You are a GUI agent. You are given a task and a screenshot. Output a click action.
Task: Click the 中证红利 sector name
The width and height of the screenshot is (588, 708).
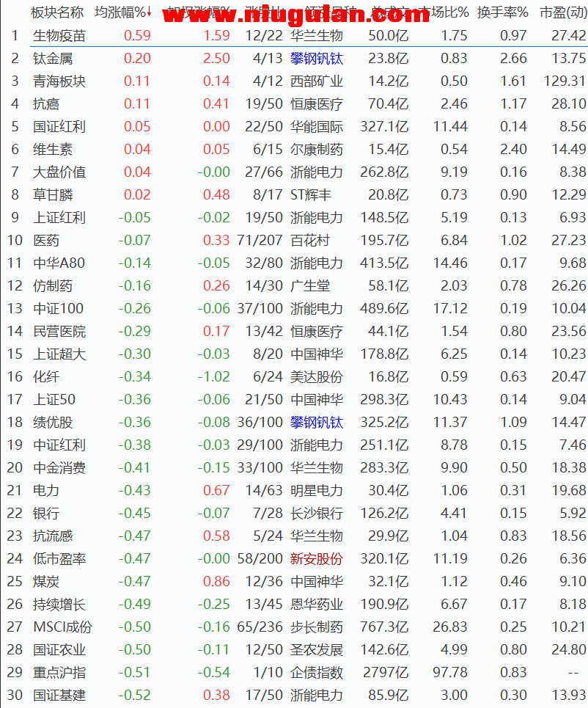59,445
